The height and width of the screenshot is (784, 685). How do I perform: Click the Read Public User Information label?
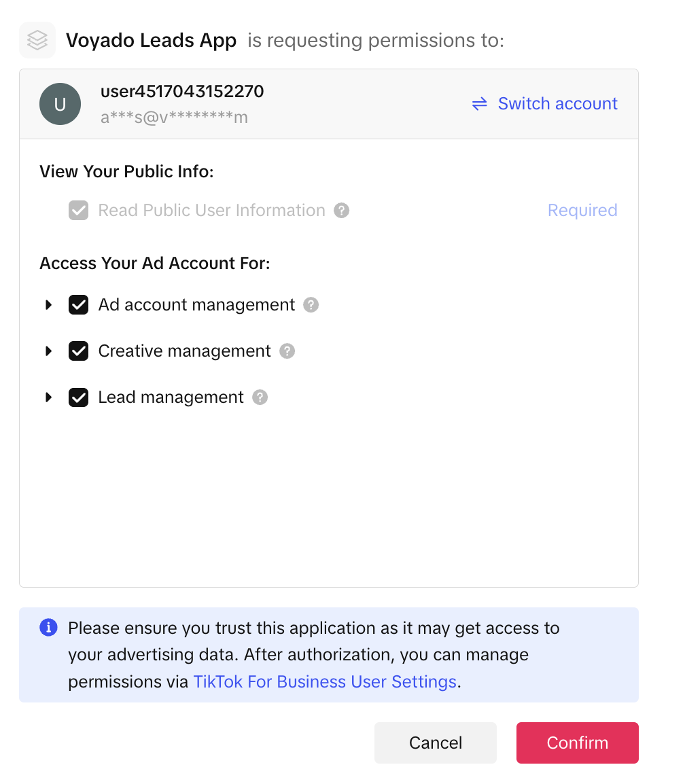(x=212, y=211)
